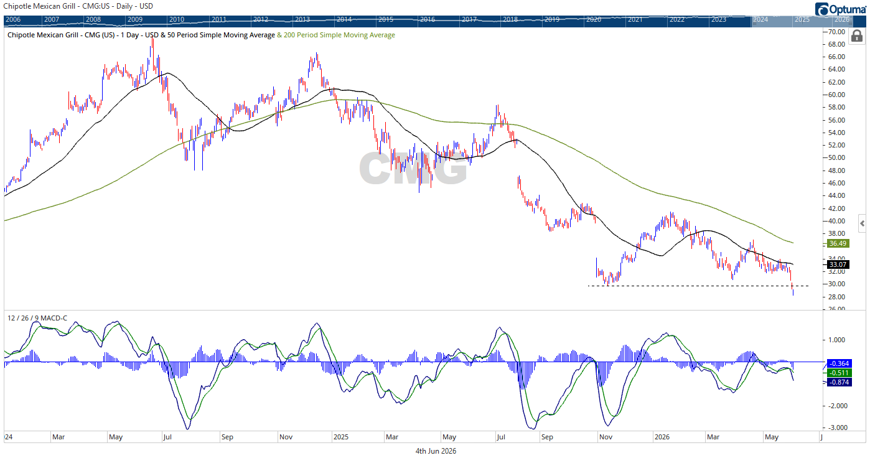
Task: Click the 60.00 price scale label
Action: point(837,95)
